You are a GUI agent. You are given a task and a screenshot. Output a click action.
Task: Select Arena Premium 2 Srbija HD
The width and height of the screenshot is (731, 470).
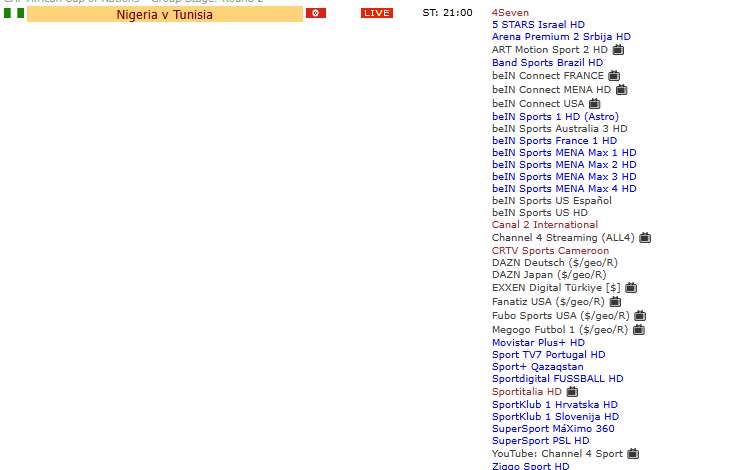pos(561,36)
